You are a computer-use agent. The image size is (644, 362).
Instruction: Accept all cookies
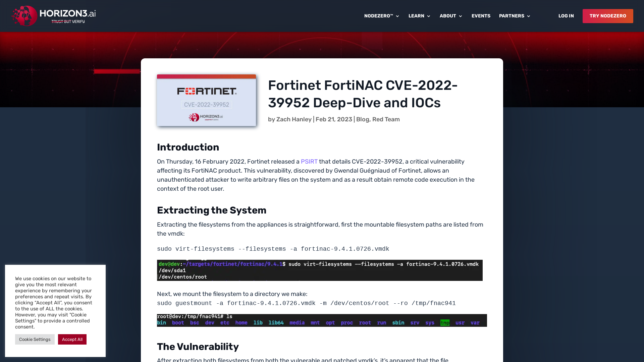tap(72, 339)
